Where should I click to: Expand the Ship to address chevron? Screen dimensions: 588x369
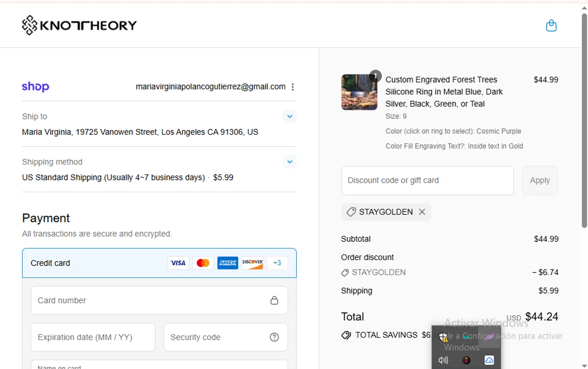click(290, 116)
